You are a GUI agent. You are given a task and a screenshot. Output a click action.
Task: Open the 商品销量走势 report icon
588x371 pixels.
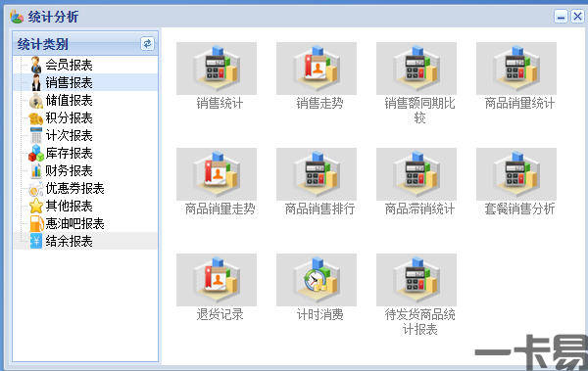(217, 174)
